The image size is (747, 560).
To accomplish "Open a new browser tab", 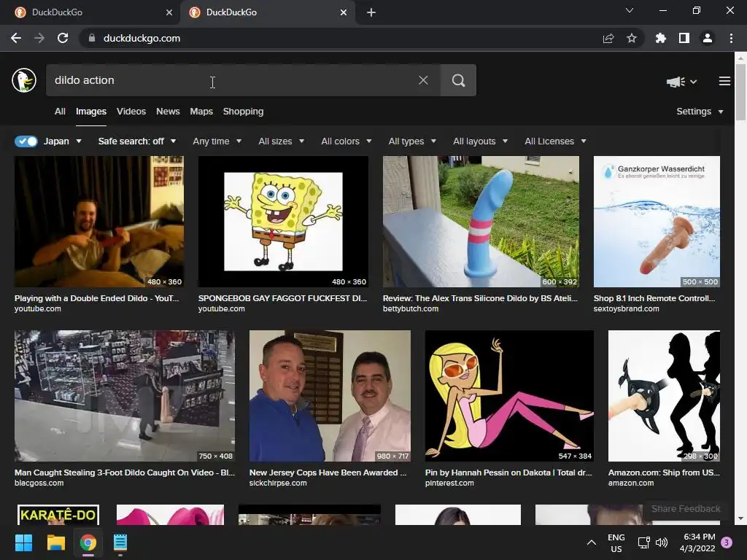I will (371, 12).
